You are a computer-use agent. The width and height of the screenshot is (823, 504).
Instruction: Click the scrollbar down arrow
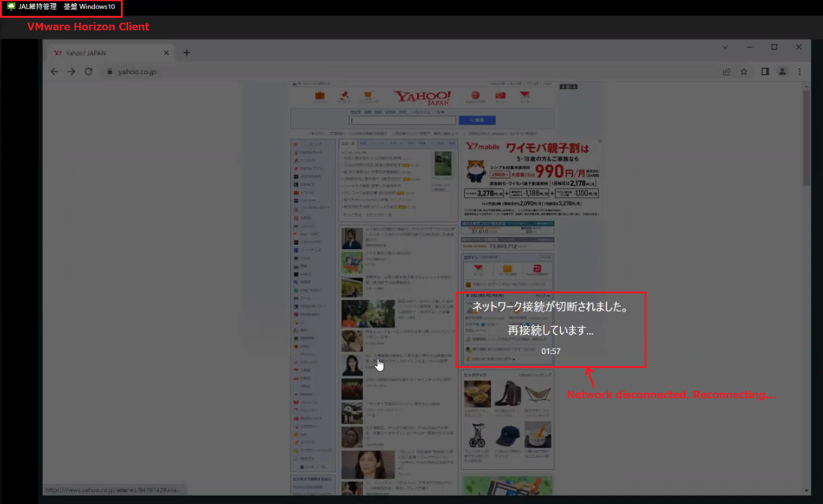[807, 491]
